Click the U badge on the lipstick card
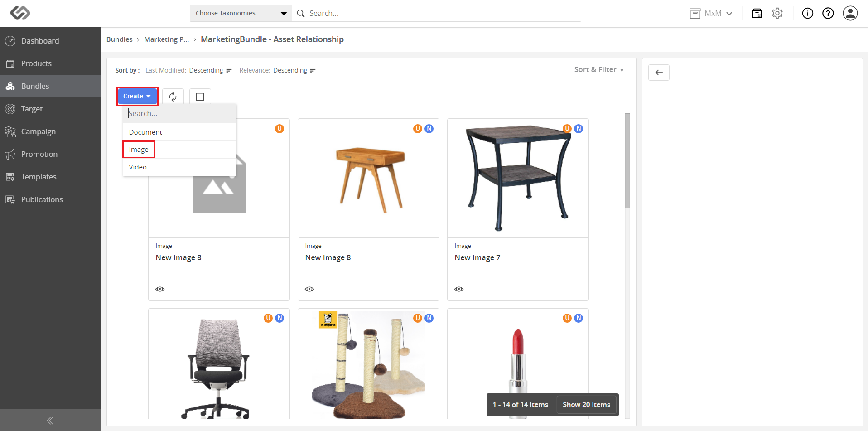 tap(567, 318)
